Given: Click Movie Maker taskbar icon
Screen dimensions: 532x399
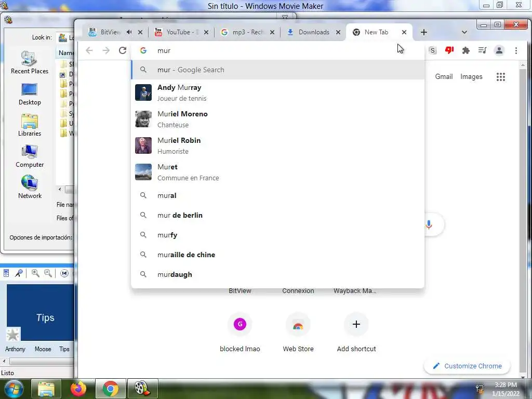Looking at the screenshot, I should (x=142, y=389).
